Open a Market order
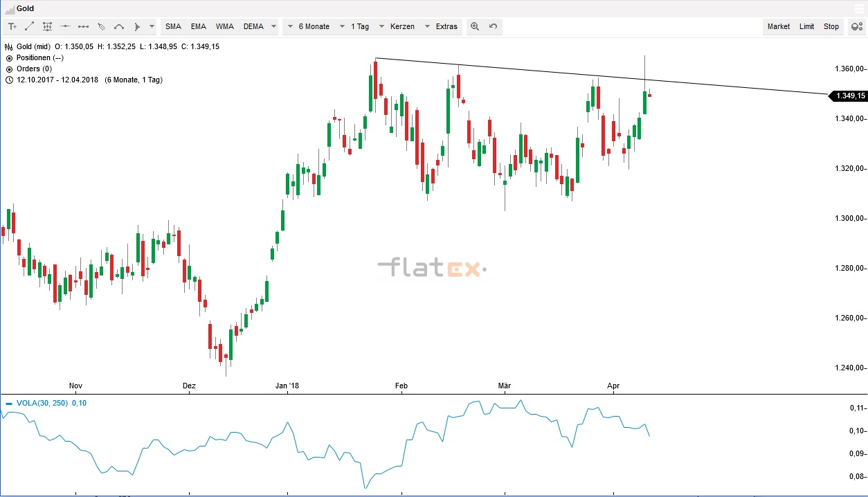The image size is (868, 497). [x=779, y=26]
